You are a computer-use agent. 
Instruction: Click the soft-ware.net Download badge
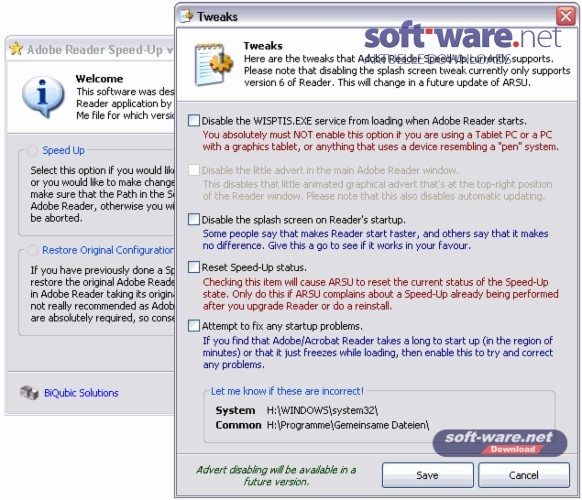[500, 442]
